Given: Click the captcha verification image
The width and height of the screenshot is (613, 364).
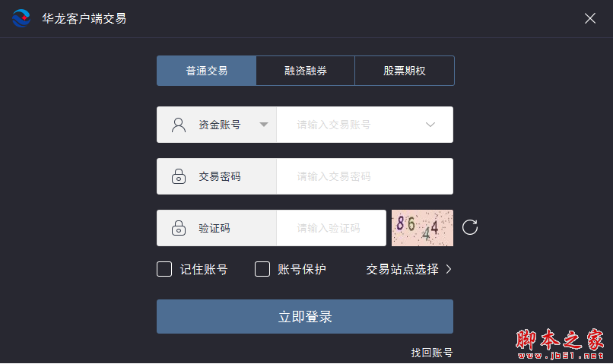Looking at the screenshot, I should pyautogui.click(x=422, y=228).
